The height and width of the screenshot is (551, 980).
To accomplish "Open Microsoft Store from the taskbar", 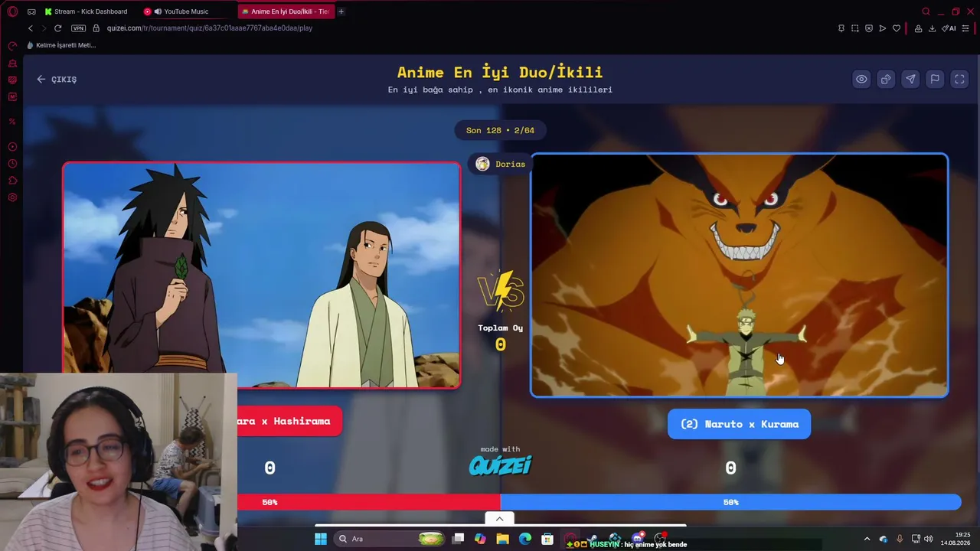I will 547,539.
